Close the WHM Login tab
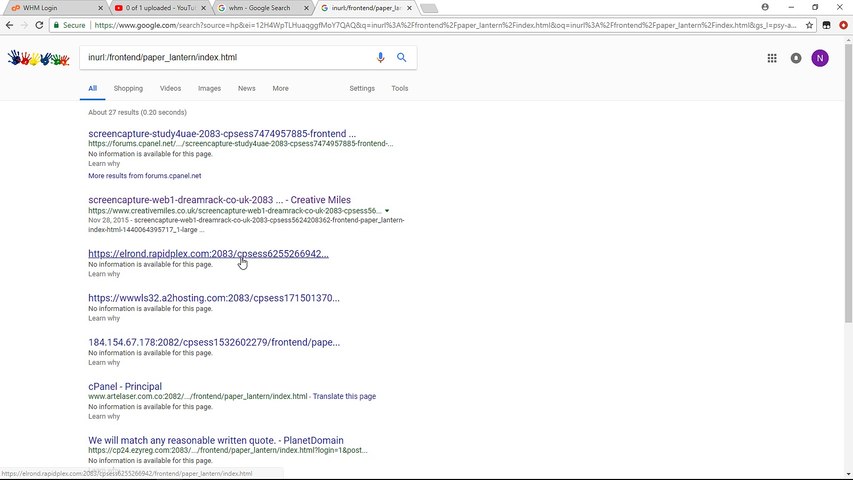Viewport: 853px width, 480px height. pyautogui.click(x=100, y=8)
